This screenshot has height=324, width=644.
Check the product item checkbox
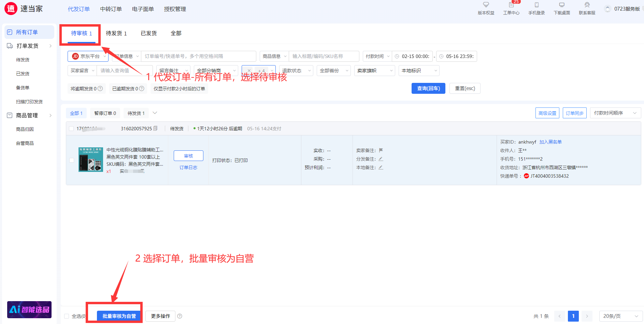pos(72,160)
